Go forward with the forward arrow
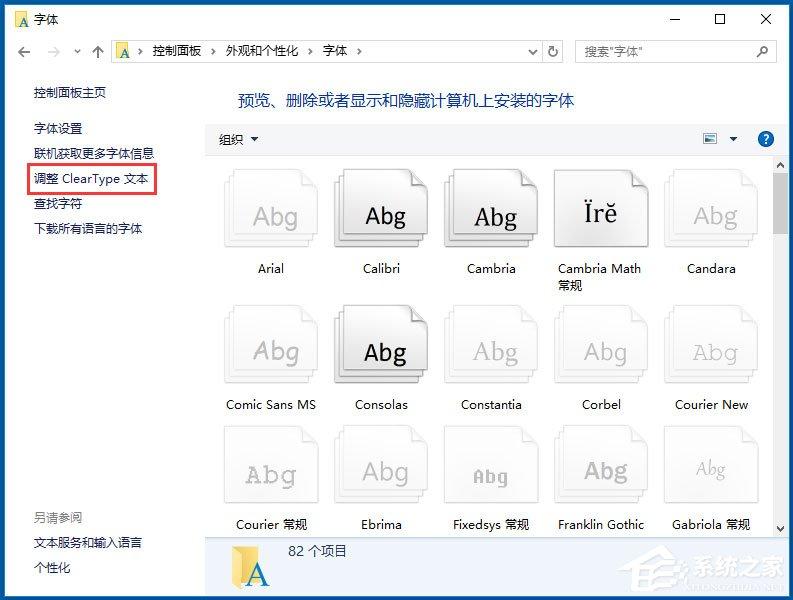This screenshot has width=793, height=600. [x=54, y=52]
